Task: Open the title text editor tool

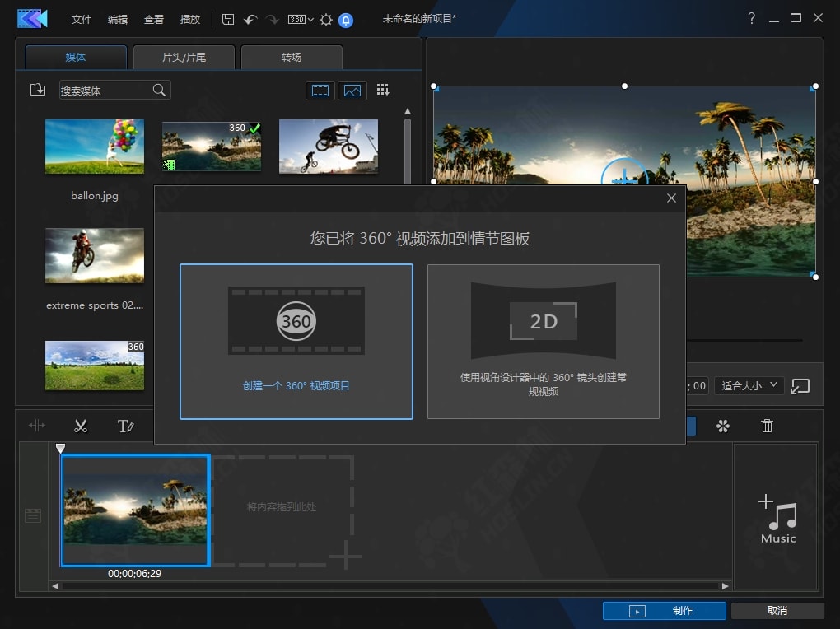Action: [125, 426]
